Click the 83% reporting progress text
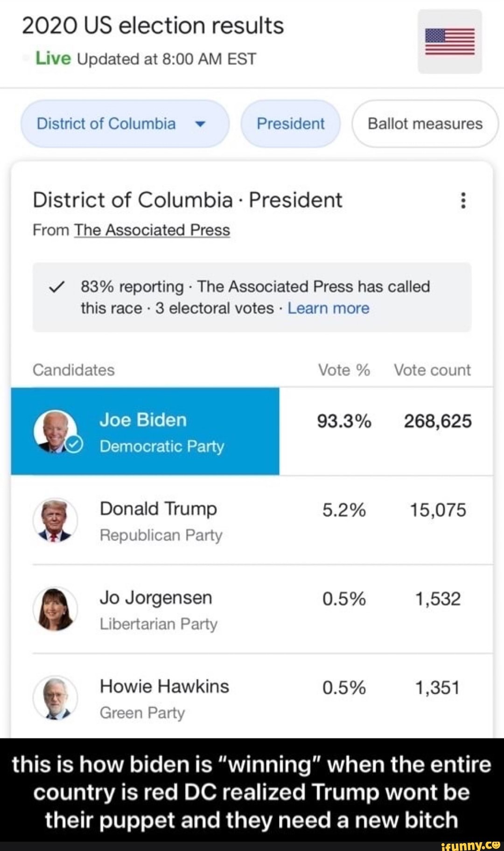The height and width of the screenshot is (851, 504). click(130, 286)
